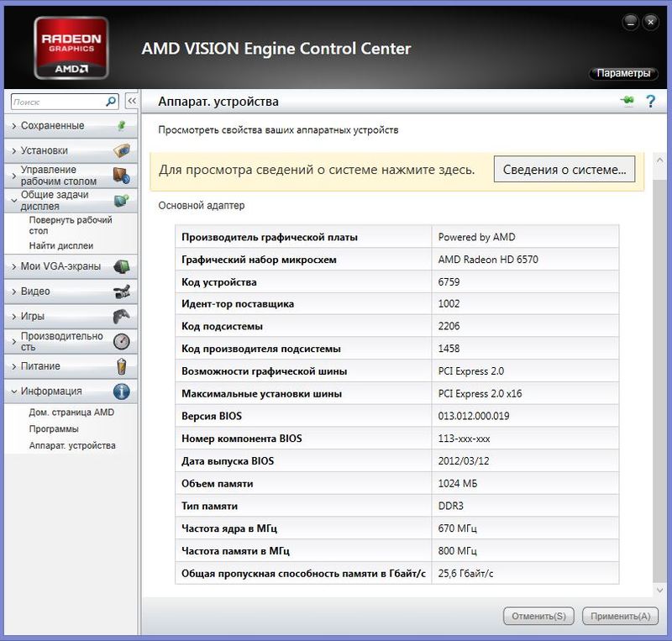Click the search magnifier icon
The width and height of the screenshot is (672, 641).
111,102
